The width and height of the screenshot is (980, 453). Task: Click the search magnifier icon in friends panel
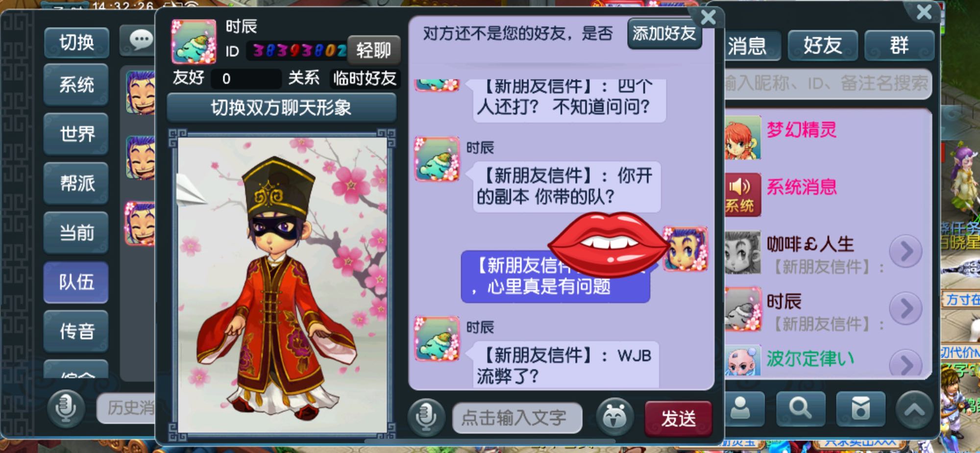click(801, 408)
